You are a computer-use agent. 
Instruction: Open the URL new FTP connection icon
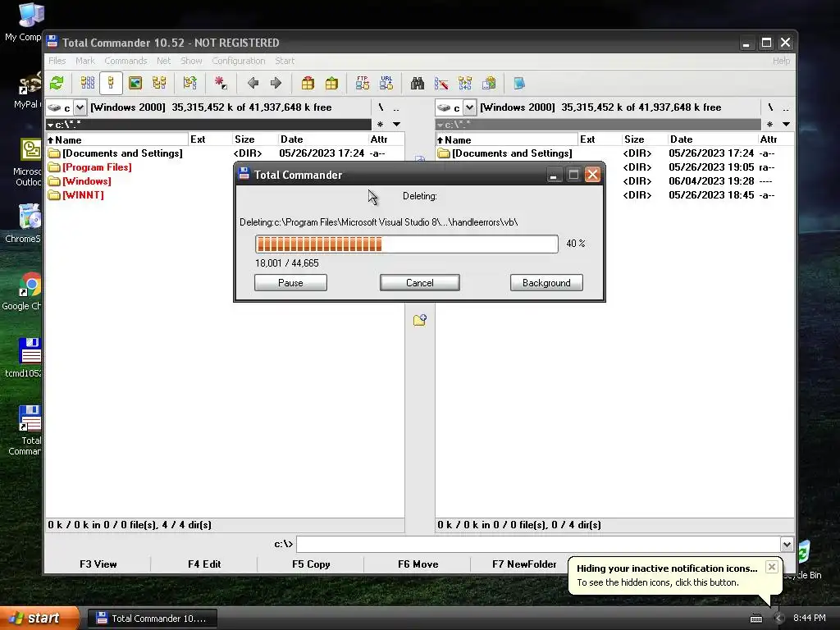pyautogui.click(x=386, y=83)
